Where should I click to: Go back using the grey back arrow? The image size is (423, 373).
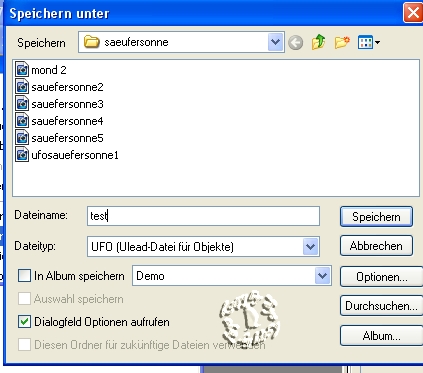(295, 43)
